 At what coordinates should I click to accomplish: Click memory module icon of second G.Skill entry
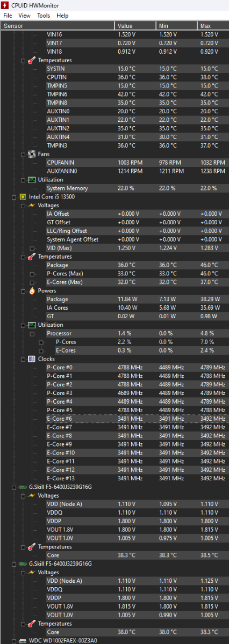tap(23, 564)
